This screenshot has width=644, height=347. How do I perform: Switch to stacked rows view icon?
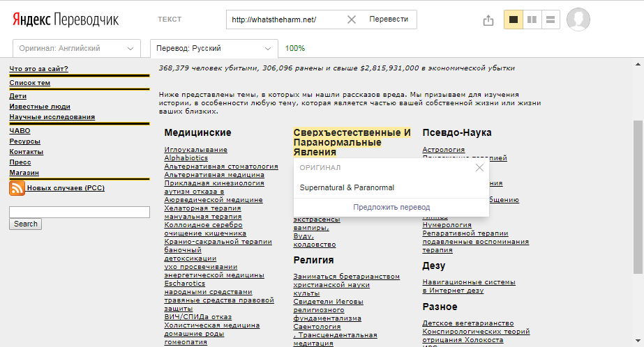551,20
